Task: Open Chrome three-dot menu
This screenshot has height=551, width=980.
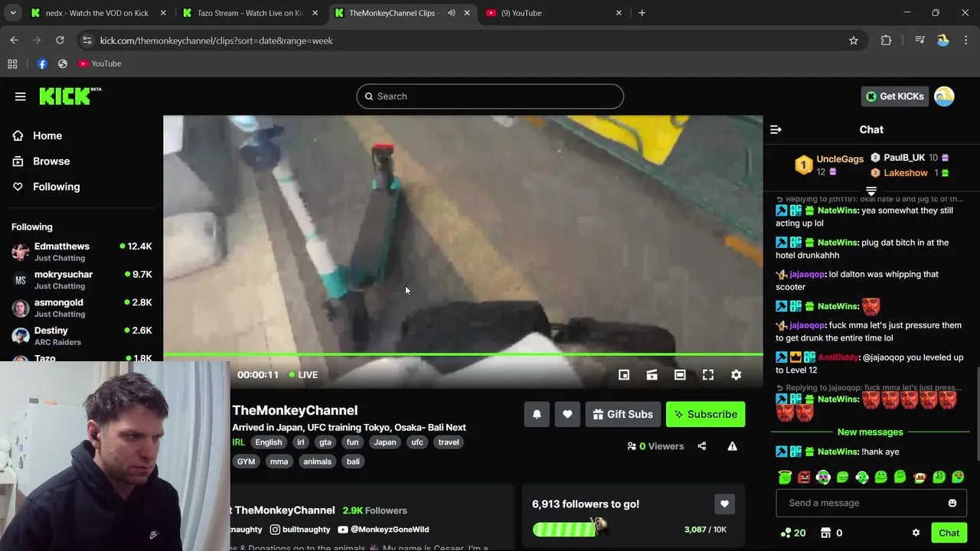Action: [965, 41]
